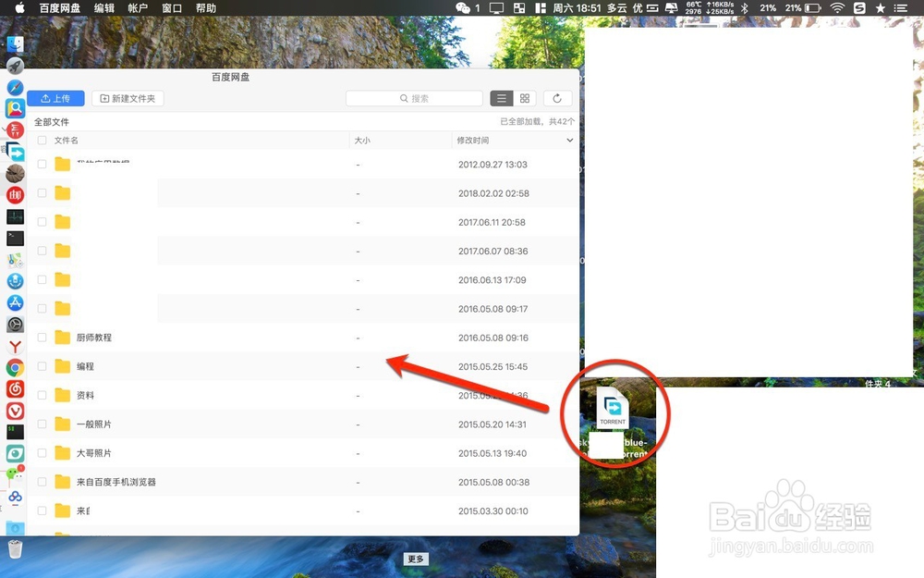Click battery icon in menu bar
The image size is (924, 578).
[813, 7]
